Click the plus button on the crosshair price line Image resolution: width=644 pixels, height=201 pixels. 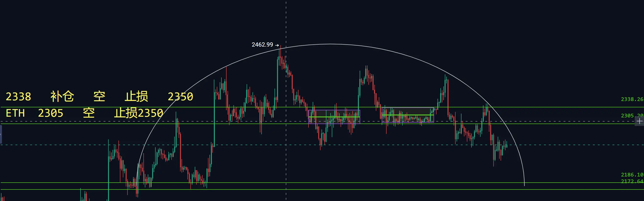pos(640,121)
